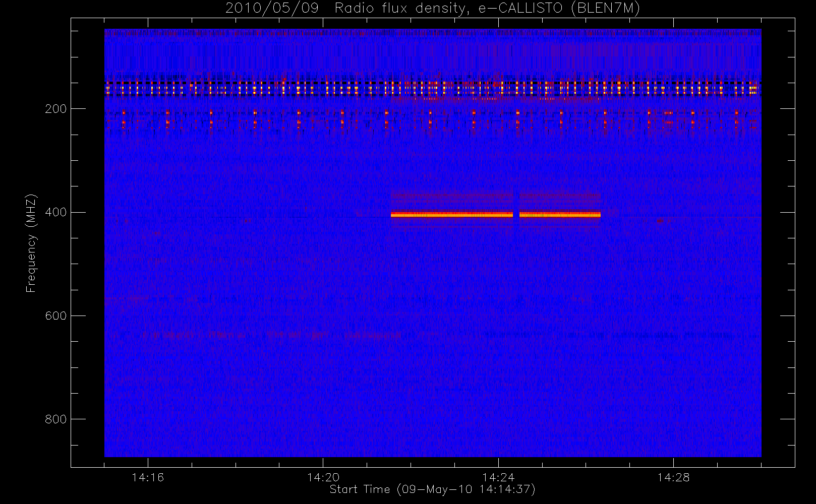The image size is (816, 504).
Task: Click the 'Frequency (MHZ)' axis label
Action: click(x=31, y=243)
